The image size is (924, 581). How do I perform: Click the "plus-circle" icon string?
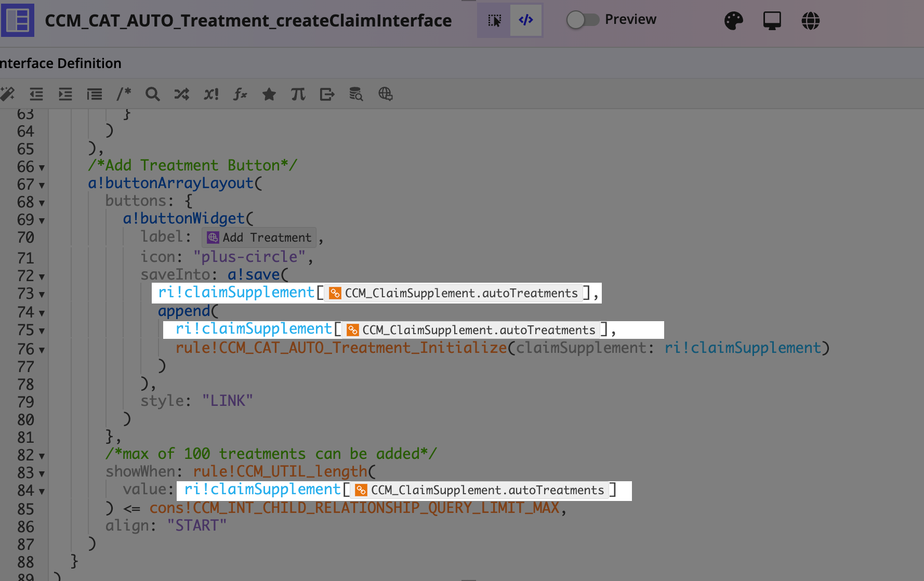pos(249,257)
